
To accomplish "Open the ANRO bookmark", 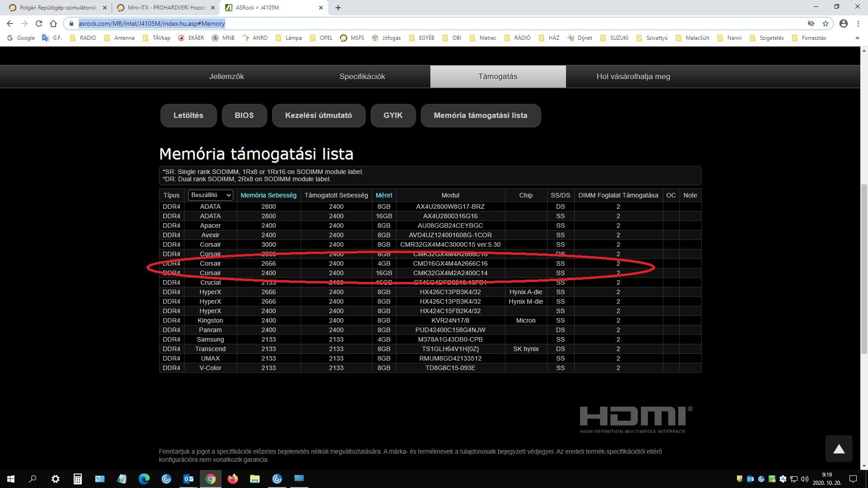I will pyautogui.click(x=255, y=38).
